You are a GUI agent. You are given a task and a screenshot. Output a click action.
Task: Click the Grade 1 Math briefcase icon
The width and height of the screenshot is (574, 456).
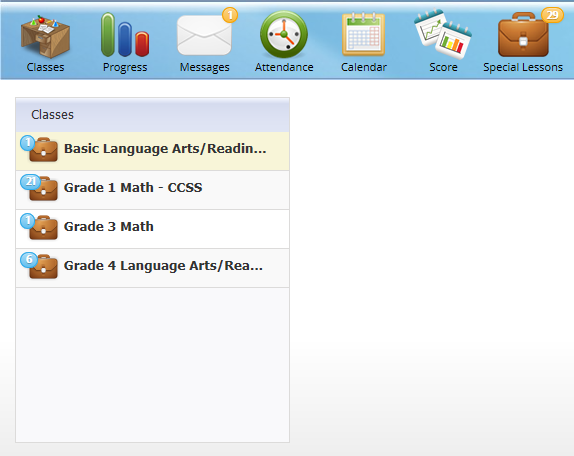point(44,188)
